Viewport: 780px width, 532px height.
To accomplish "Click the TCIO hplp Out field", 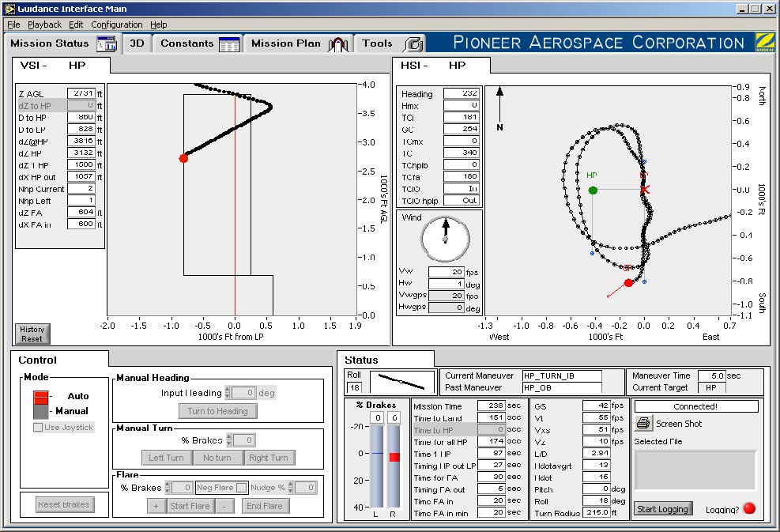I will [x=462, y=201].
